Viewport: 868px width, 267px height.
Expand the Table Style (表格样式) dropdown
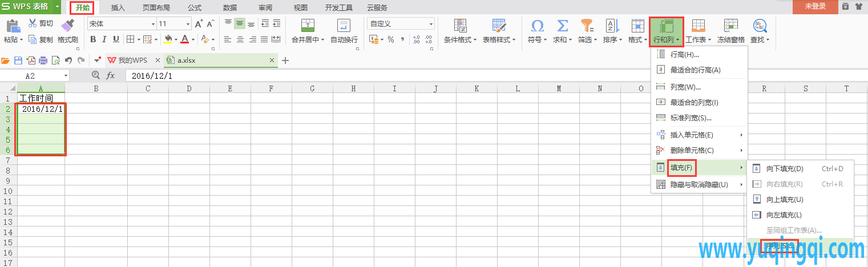514,40
